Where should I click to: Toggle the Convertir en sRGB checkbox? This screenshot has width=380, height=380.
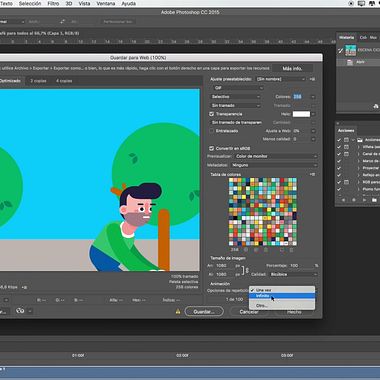point(211,148)
